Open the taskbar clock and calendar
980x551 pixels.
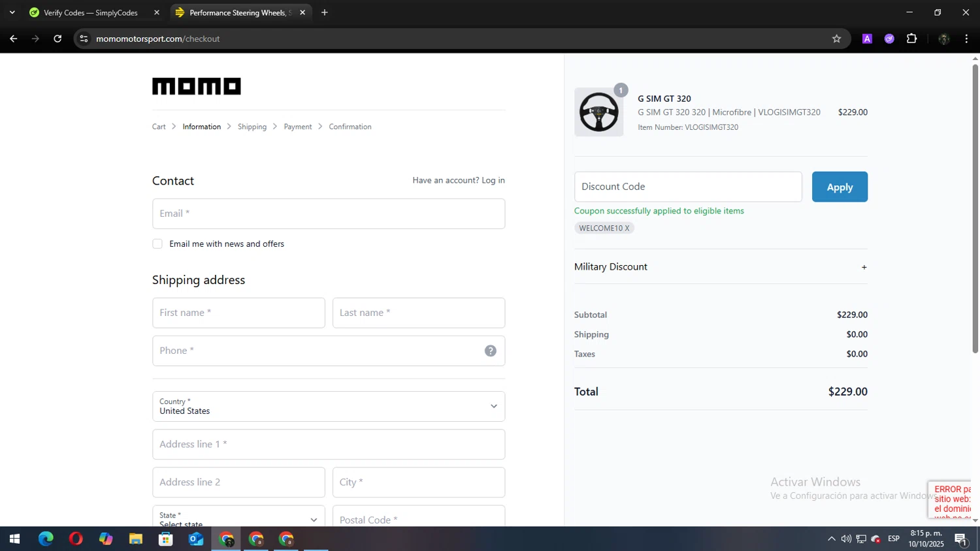[x=926, y=539]
